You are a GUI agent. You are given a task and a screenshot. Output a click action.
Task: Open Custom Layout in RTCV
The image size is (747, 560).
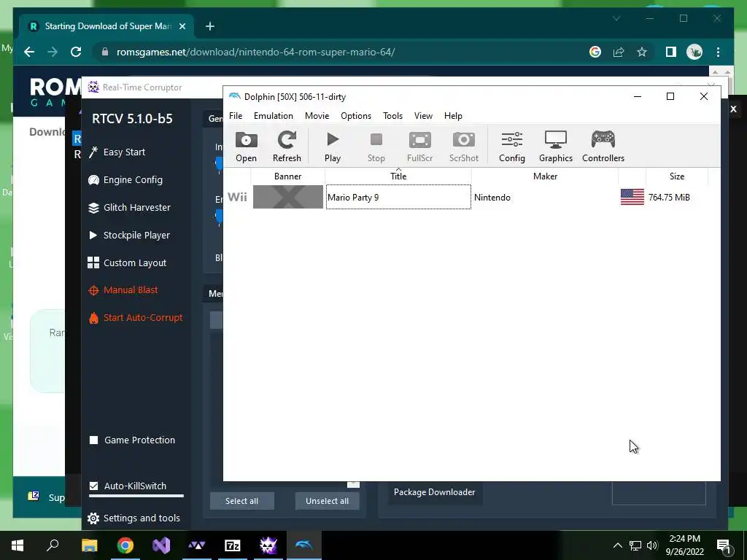click(127, 262)
